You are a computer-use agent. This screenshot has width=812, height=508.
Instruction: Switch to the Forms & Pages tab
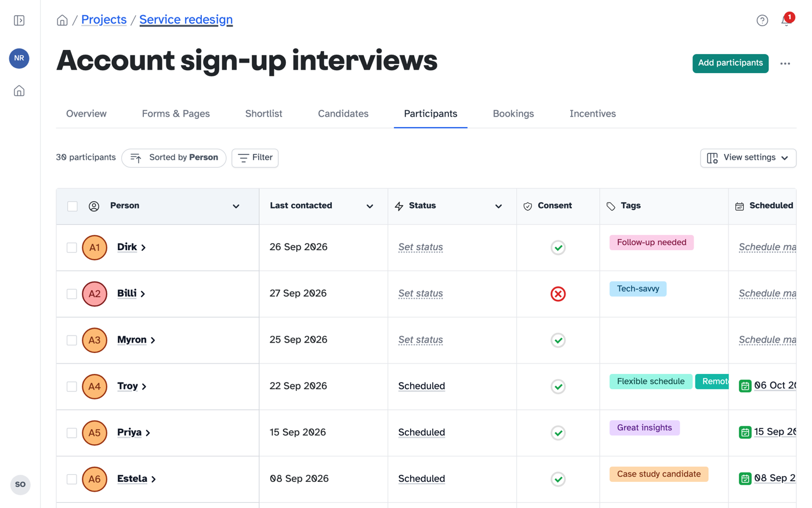point(176,114)
